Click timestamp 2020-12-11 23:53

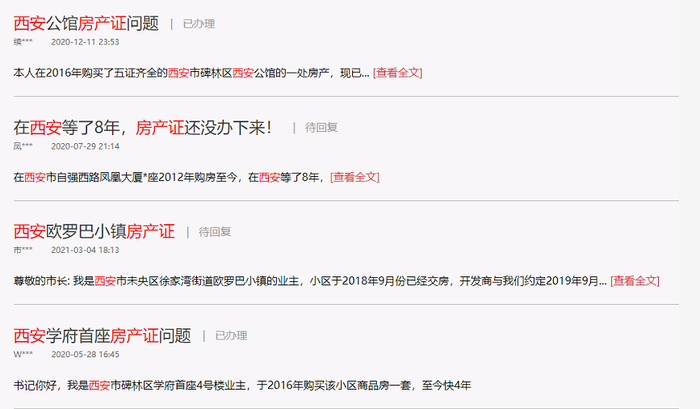(85, 42)
